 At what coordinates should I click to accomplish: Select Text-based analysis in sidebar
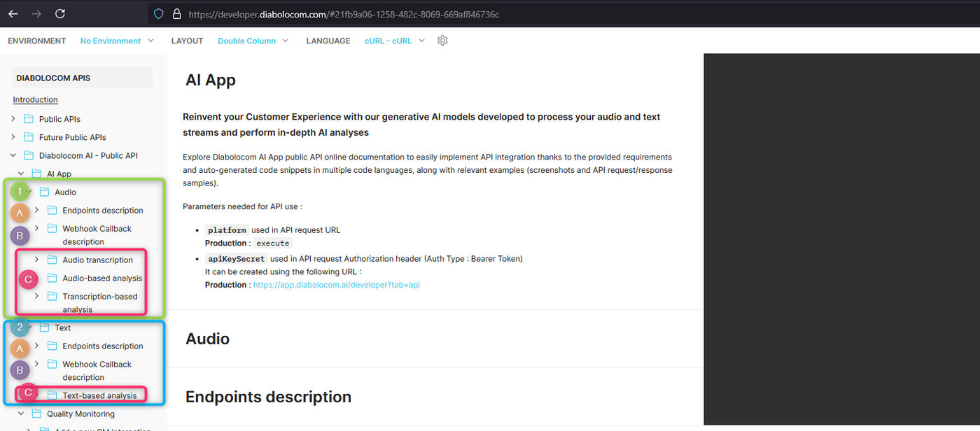click(x=99, y=395)
